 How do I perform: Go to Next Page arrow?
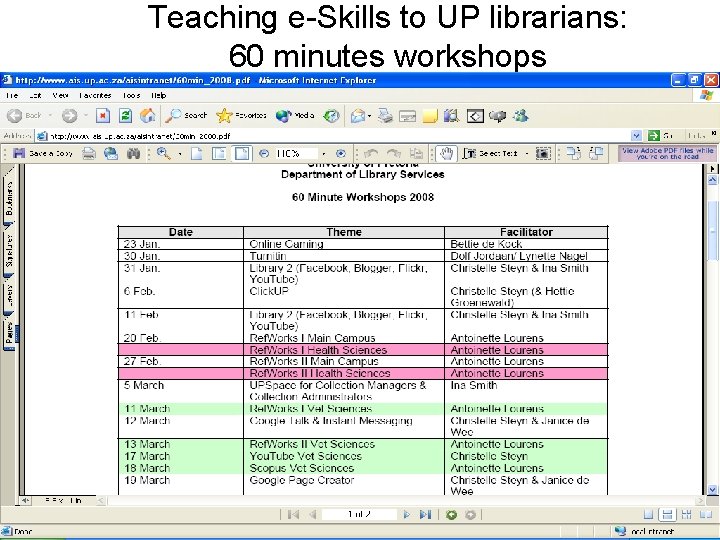pyautogui.click(x=406, y=515)
